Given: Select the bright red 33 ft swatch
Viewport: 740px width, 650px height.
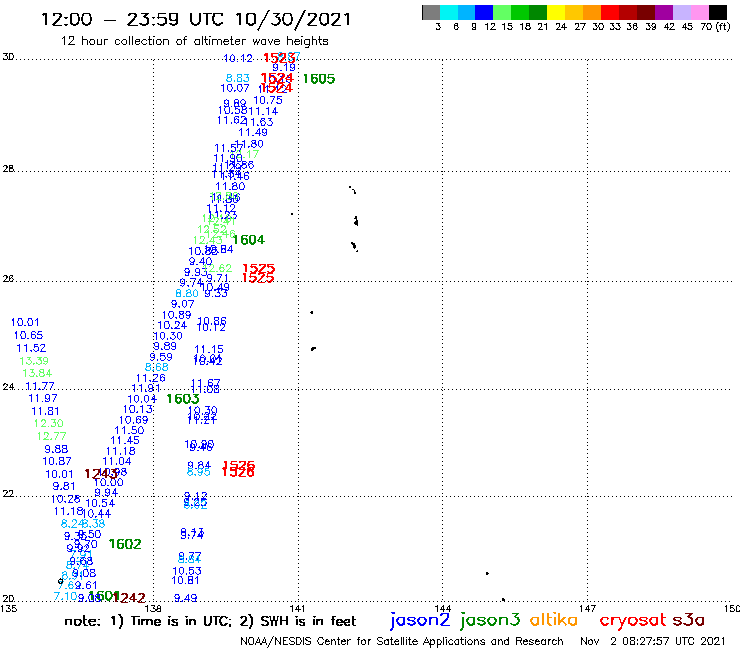Looking at the screenshot, I should coord(610,12).
